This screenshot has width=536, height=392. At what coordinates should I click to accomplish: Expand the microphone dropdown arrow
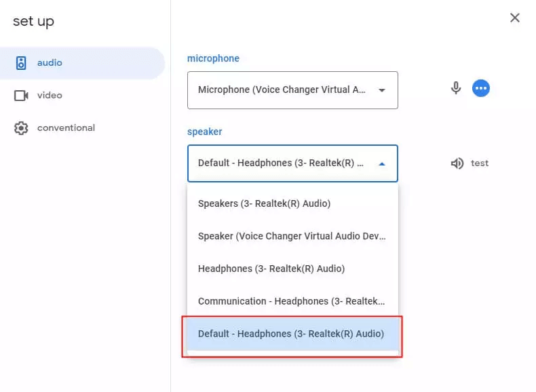pos(381,90)
